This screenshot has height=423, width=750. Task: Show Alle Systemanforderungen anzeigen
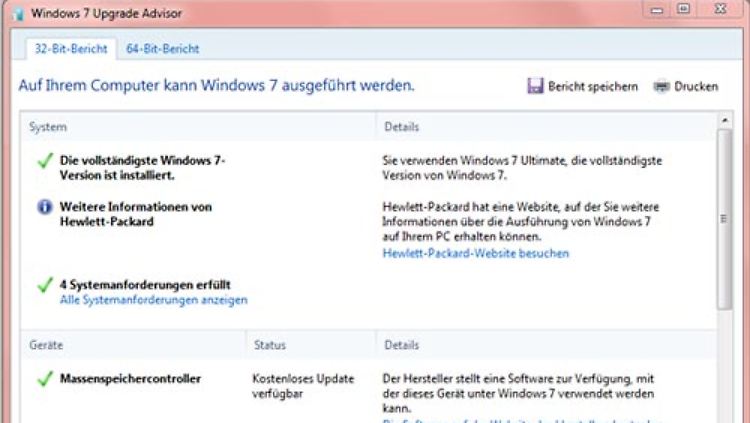pos(154,300)
